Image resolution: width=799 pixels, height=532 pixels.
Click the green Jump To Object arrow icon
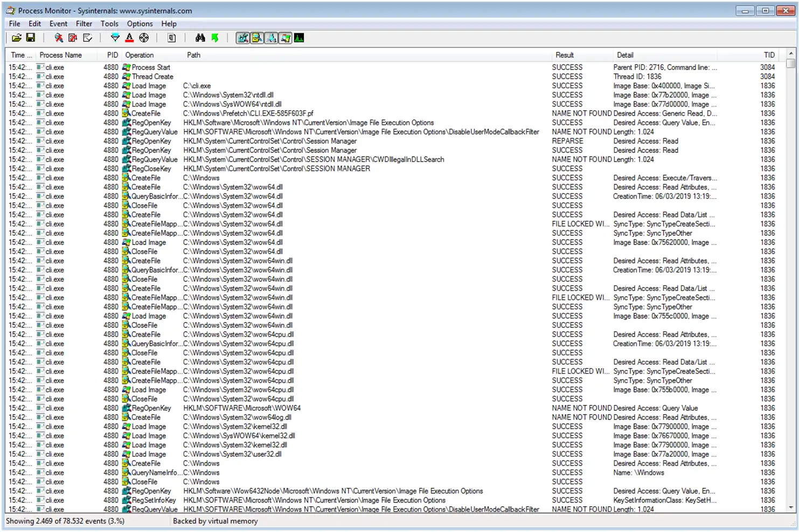[x=215, y=38]
